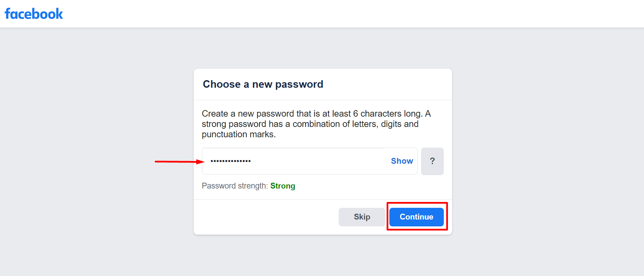The height and width of the screenshot is (278, 644).
Task: Click Skip to bypass password change
Action: pyautogui.click(x=362, y=217)
